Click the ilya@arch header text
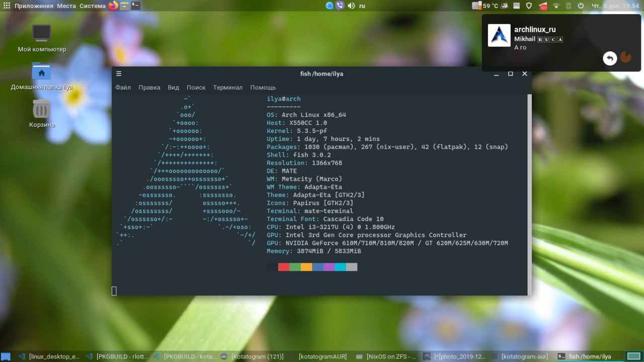 click(283, 99)
